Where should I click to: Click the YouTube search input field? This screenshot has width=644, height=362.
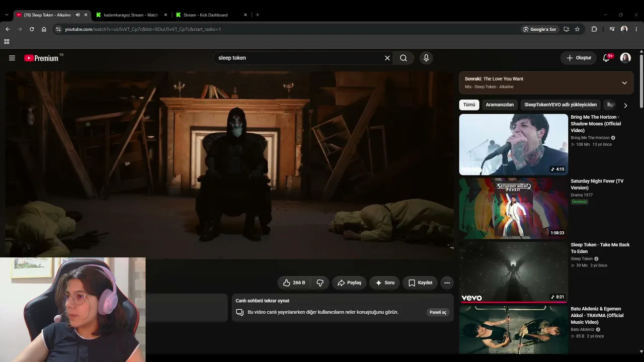coord(299,58)
